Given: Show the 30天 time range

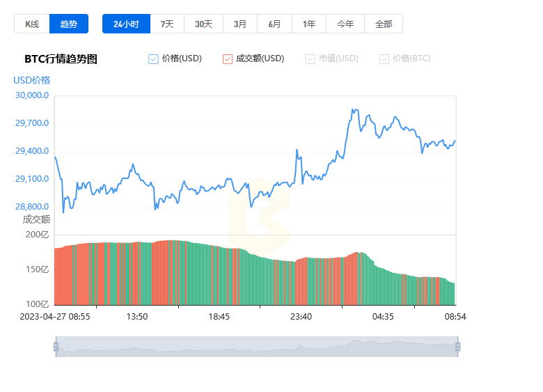Looking at the screenshot, I should point(203,24).
